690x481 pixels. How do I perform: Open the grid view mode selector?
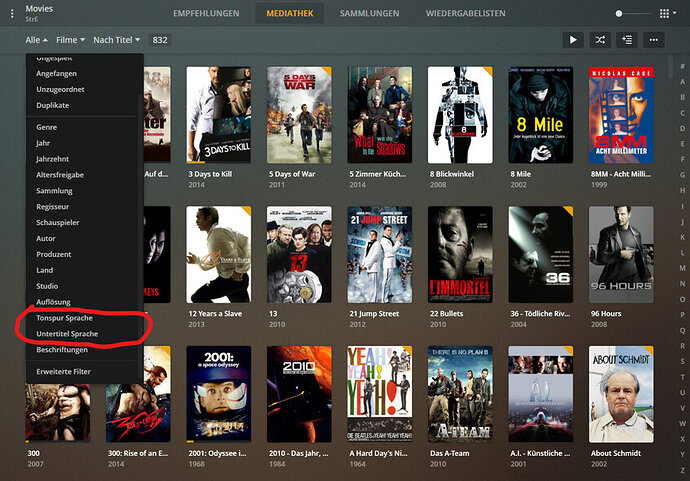(668, 14)
